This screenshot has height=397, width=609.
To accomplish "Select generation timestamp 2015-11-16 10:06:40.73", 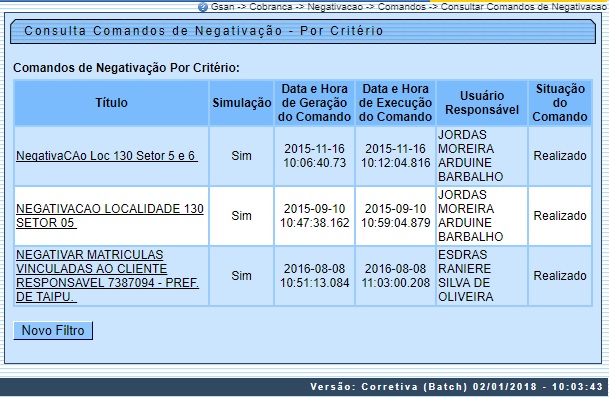I will pyautogui.click(x=315, y=156).
